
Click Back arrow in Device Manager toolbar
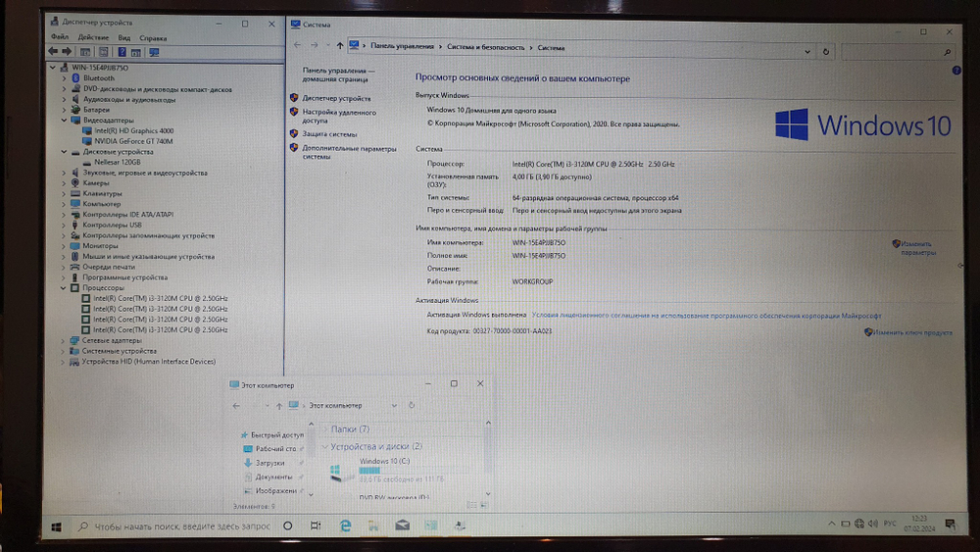pos(53,52)
